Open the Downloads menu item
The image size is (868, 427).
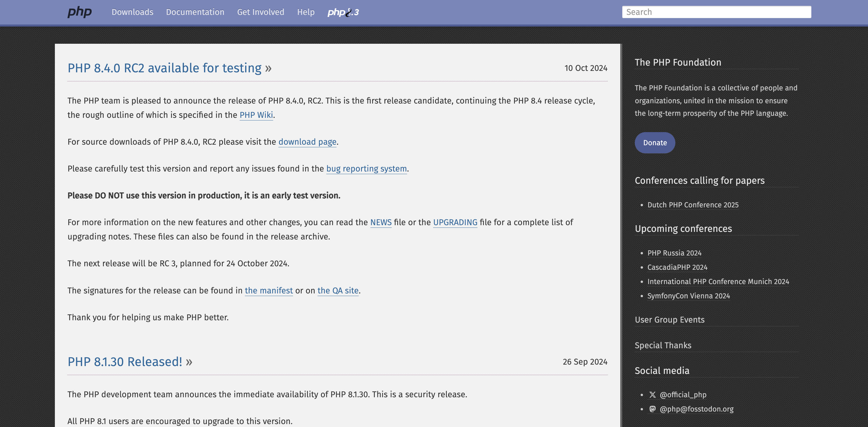click(133, 12)
